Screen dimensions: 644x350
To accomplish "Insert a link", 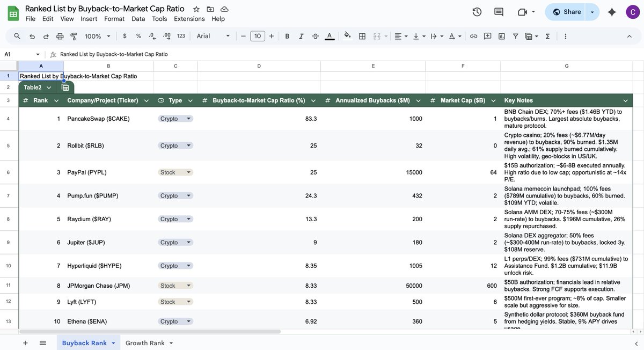I will 473,36.
